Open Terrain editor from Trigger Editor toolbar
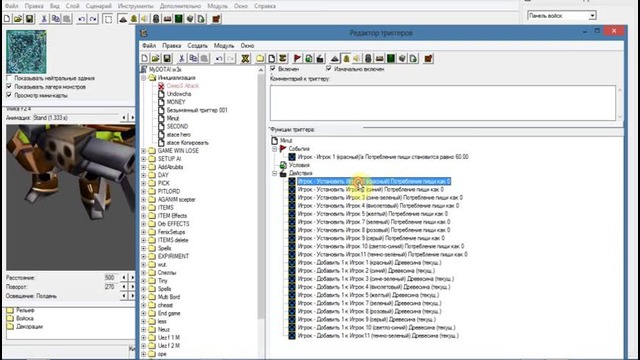 pyautogui.click(x=335, y=59)
